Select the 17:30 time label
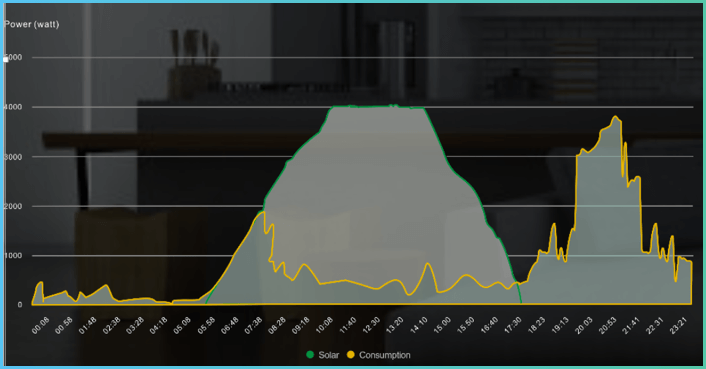The image size is (706, 369). pos(513,325)
